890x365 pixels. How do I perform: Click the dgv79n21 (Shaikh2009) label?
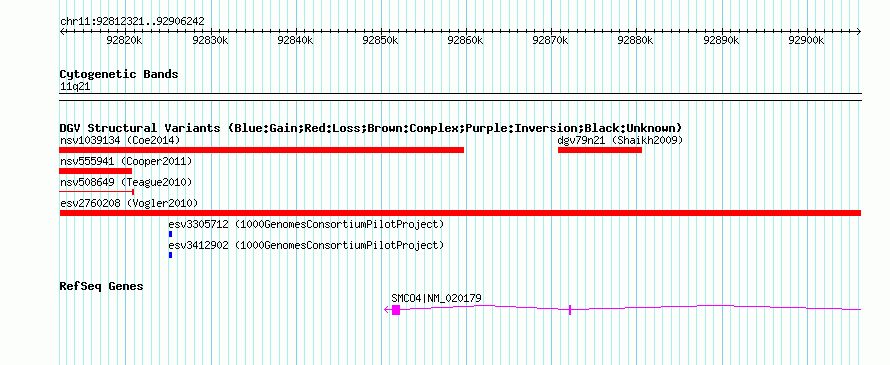(620, 140)
